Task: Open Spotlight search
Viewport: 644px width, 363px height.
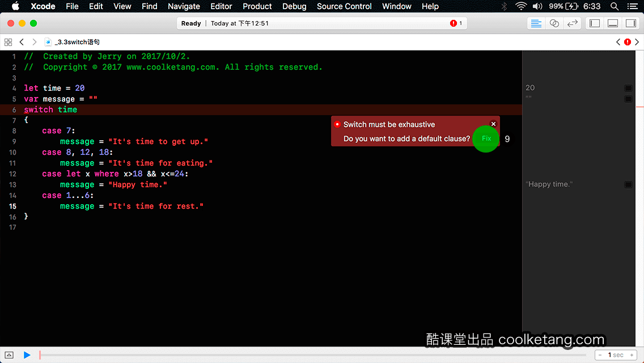Action: pyautogui.click(x=615, y=6)
